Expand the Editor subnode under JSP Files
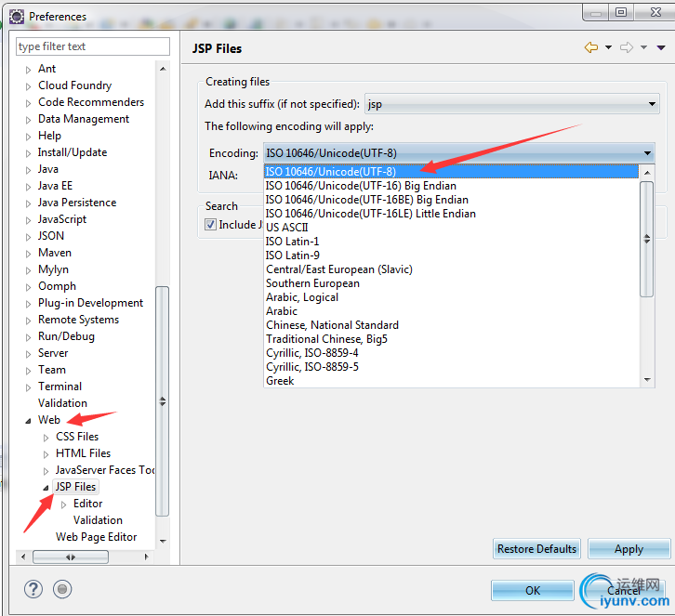This screenshot has width=675, height=616. [x=64, y=505]
